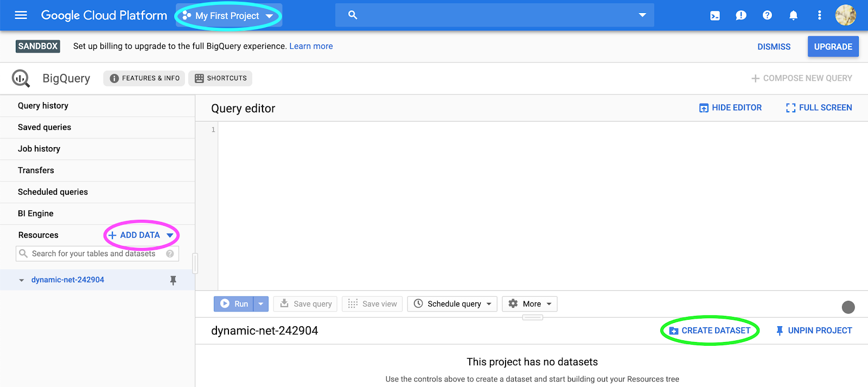Click the 'This project has no datasets' message

click(532, 362)
